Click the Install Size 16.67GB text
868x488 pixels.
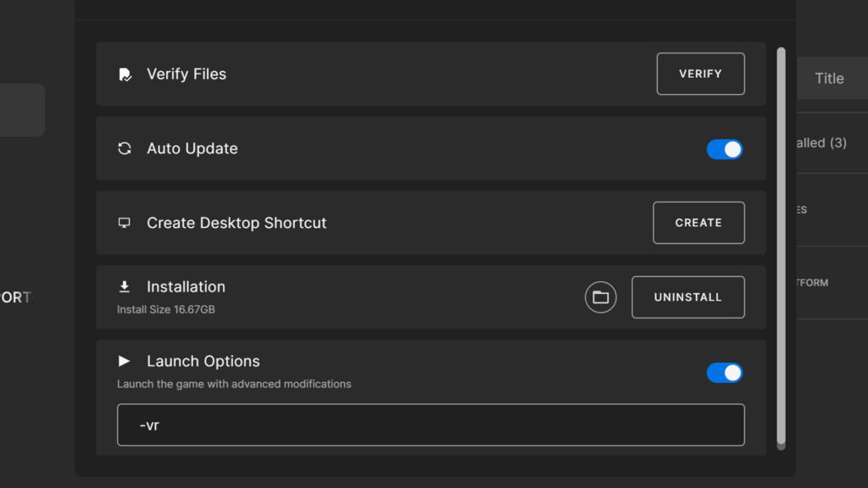(x=166, y=309)
